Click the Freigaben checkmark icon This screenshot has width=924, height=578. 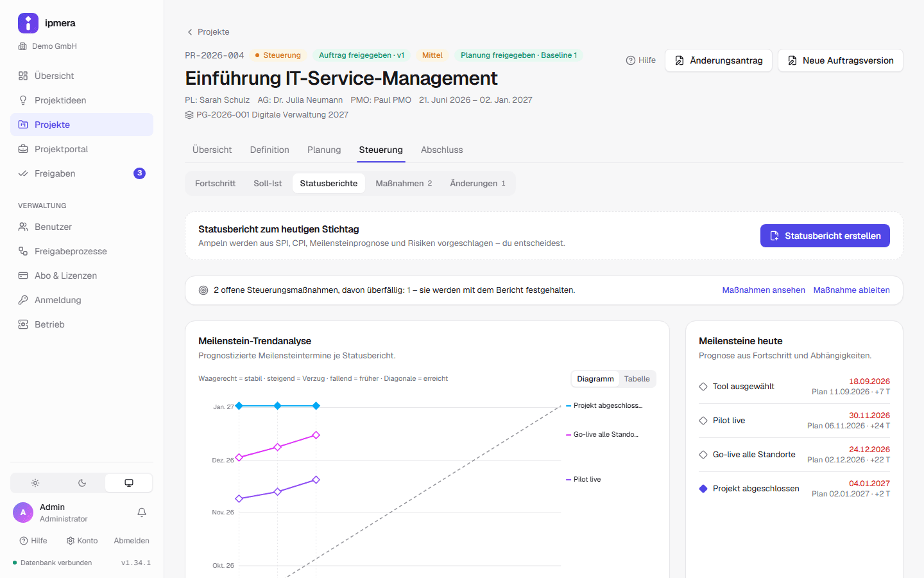23,173
